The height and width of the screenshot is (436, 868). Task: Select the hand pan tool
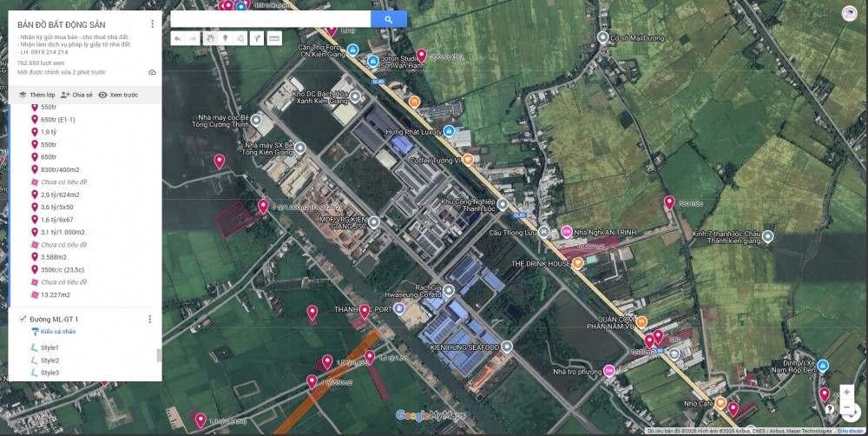coord(210,38)
